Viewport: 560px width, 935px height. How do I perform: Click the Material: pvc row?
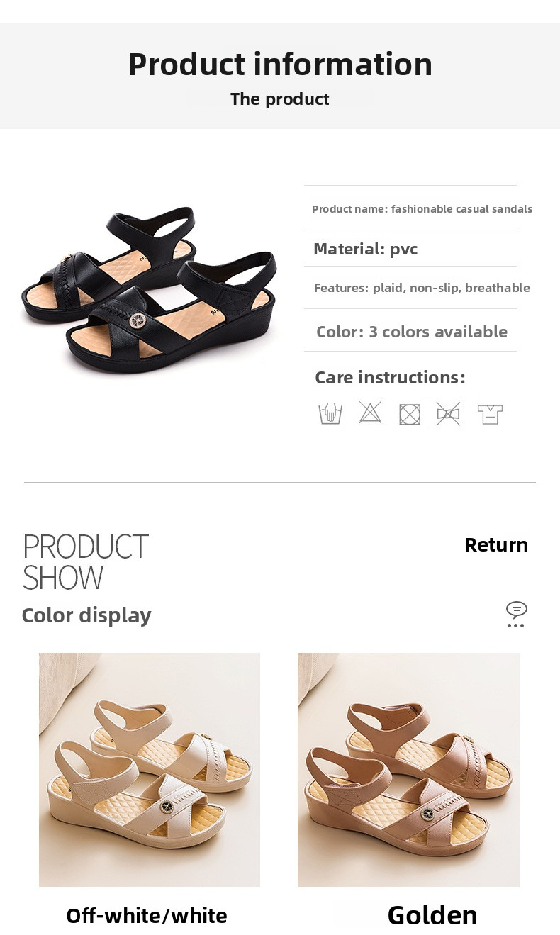coord(366,249)
